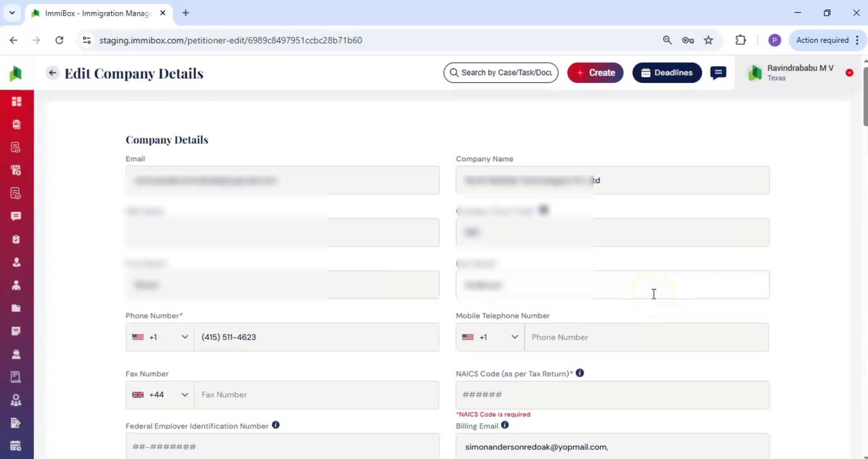This screenshot has height=459, width=868.
Task: Switch to the ImmiBox browser tab
Action: coord(98,13)
